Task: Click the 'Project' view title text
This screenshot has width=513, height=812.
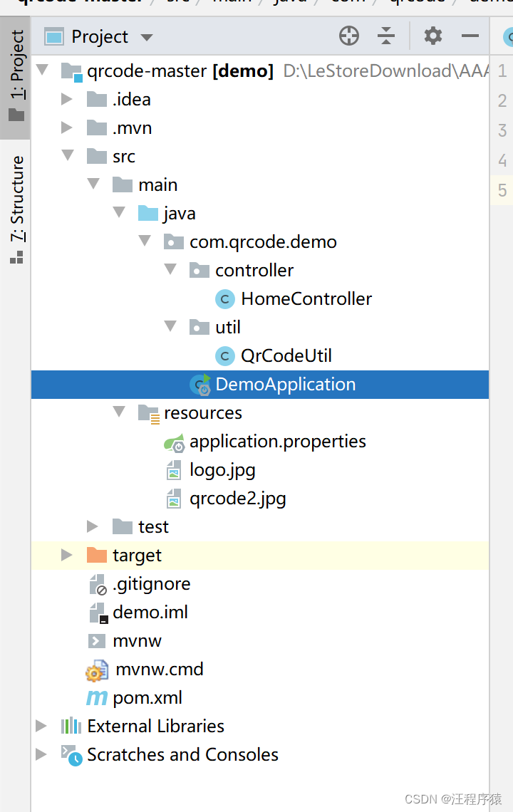Action: pos(100,37)
